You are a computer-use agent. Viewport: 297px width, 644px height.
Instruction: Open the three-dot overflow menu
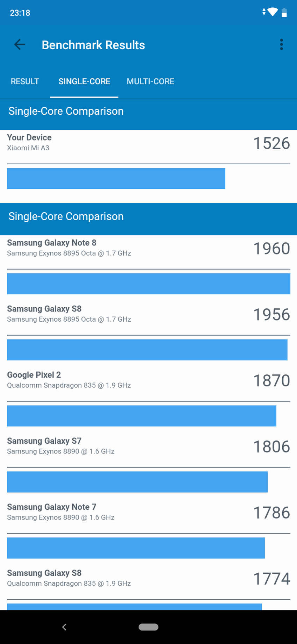click(281, 45)
